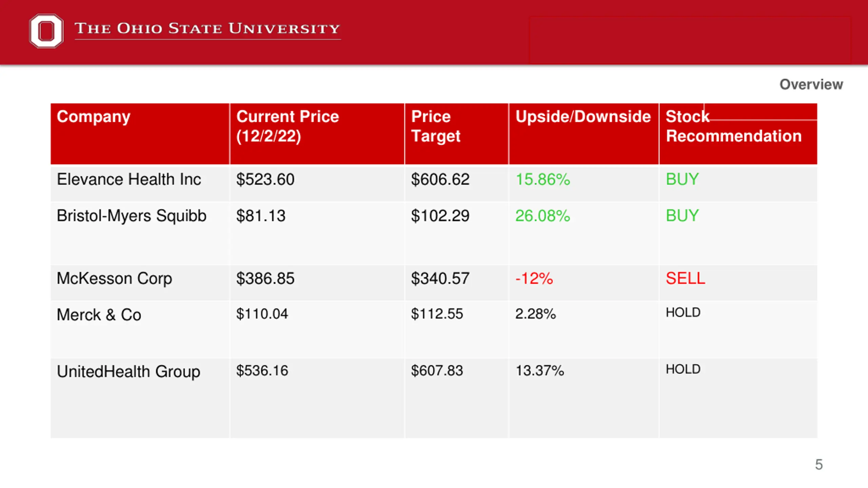Click BUY recommendation for Elevance Health
The width and height of the screenshot is (868, 488).
(682, 179)
